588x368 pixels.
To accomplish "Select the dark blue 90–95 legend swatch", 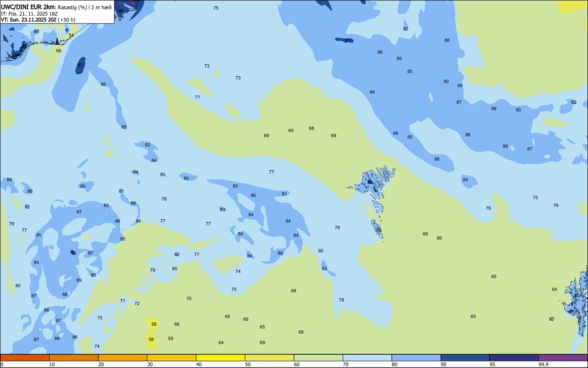I will (465, 357).
